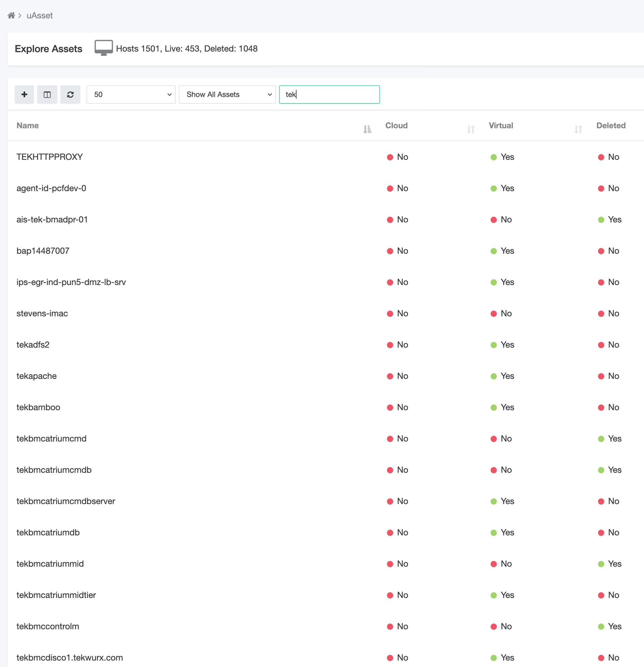644x667 pixels.
Task: Click the plus icon to add an asset
Action: click(24, 94)
